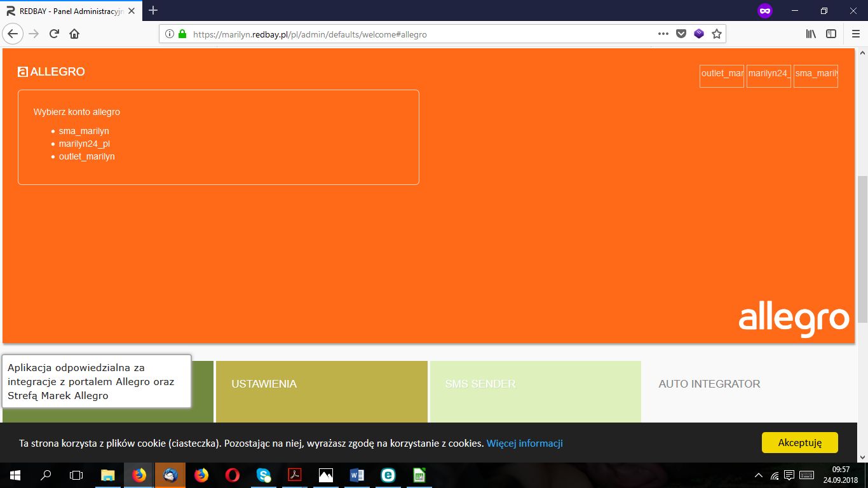
Task: Reload the page with the refresh icon
Action: pyautogui.click(x=55, y=34)
